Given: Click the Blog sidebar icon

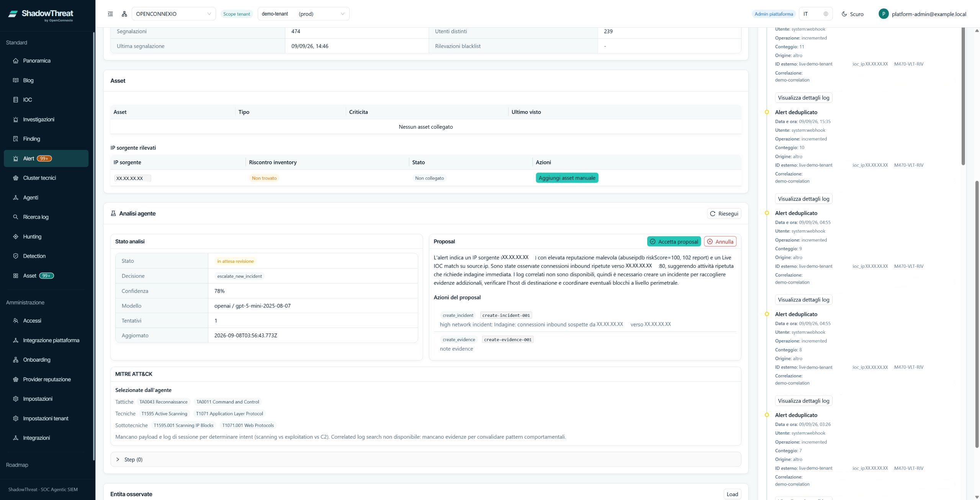Looking at the screenshot, I should pyautogui.click(x=16, y=80).
